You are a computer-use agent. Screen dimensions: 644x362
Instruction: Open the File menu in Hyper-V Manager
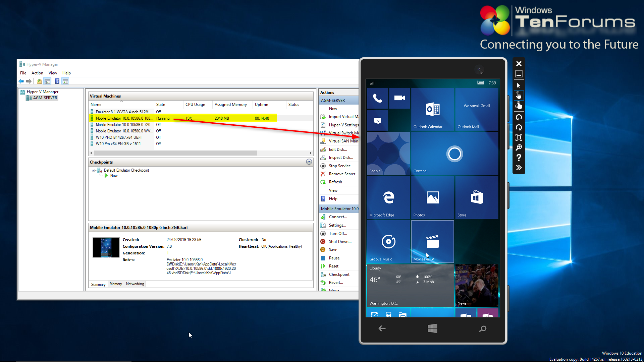[23, 73]
